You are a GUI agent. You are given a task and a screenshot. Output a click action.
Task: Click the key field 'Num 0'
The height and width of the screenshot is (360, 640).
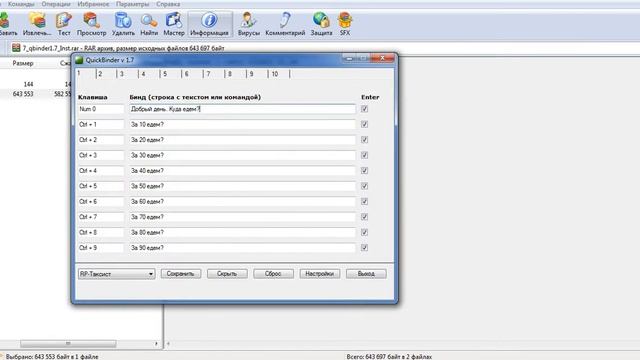(101, 109)
